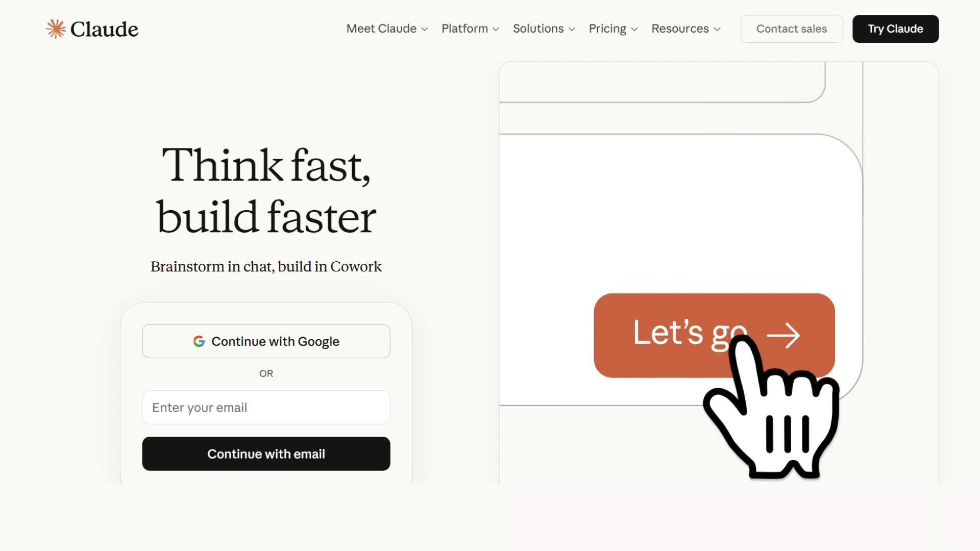Click the Let's go text in the orange button
This screenshot has height=551, width=980.
coord(690,334)
